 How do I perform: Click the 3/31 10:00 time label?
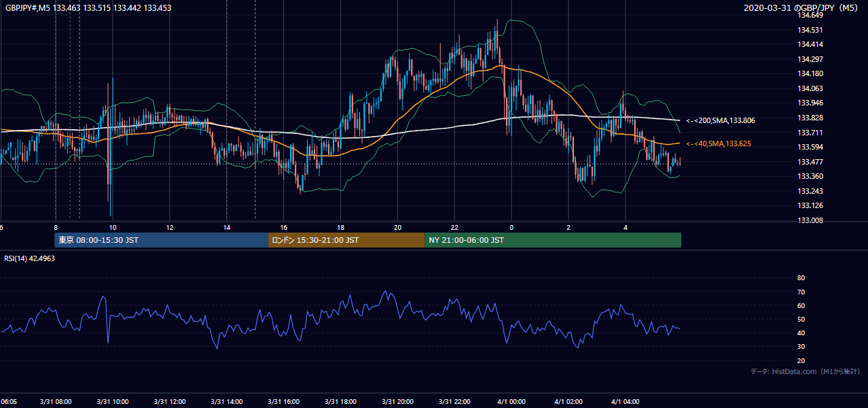[x=113, y=402]
